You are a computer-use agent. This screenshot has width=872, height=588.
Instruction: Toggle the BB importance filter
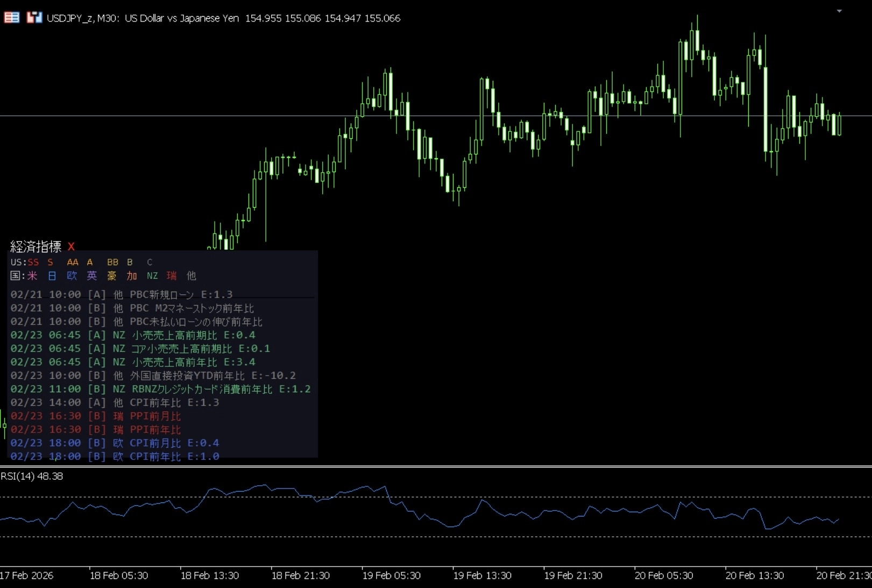pos(112,263)
